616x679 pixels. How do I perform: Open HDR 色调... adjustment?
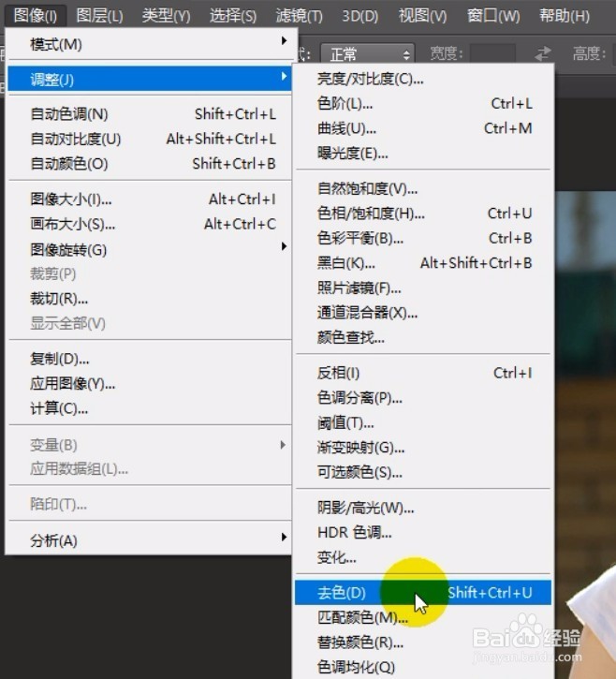pos(423,532)
